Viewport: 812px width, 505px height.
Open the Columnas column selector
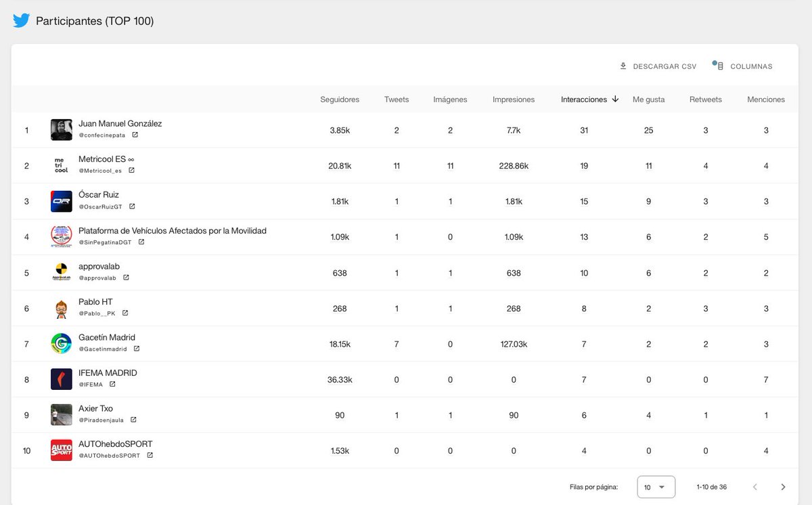tap(744, 66)
